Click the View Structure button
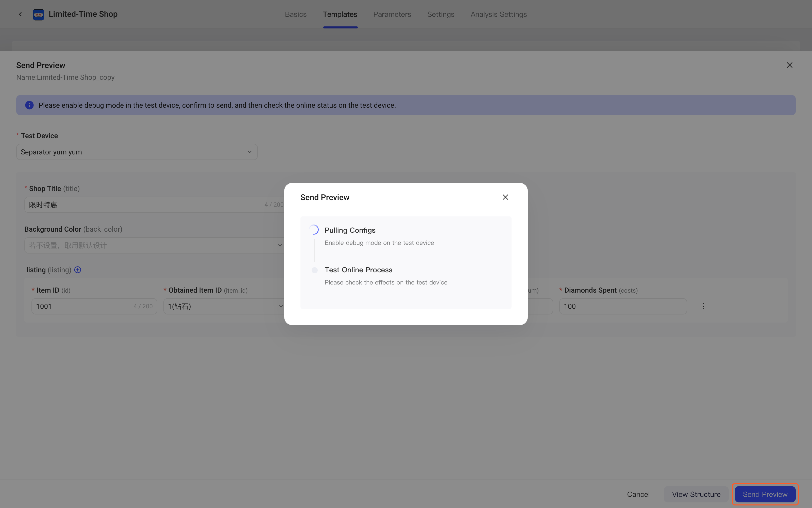Image resolution: width=812 pixels, height=508 pixels. pyautogui.click(x=696, y=494)
